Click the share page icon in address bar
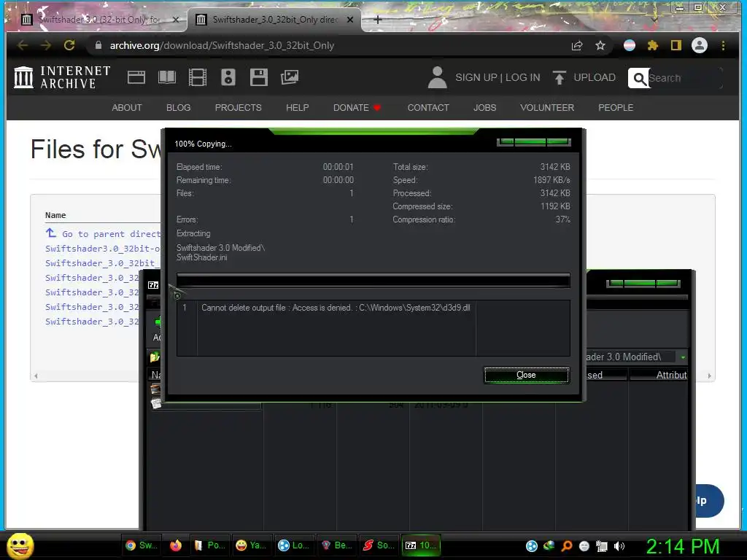 coord(577,45)
